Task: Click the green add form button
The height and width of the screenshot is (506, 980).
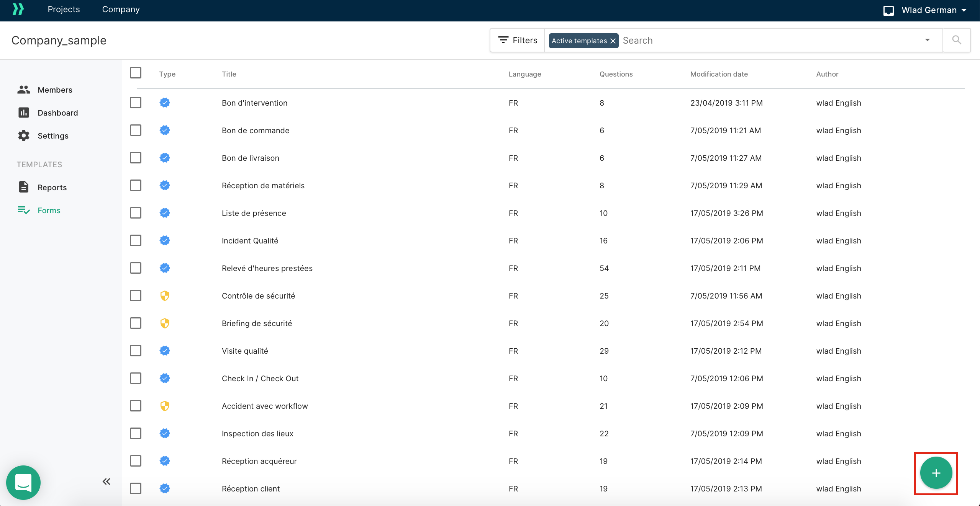Action: pyautogui.click(x=936, y=473)
